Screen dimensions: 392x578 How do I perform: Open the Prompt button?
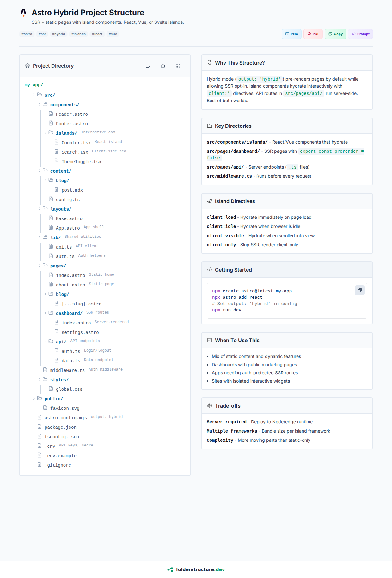360,34
